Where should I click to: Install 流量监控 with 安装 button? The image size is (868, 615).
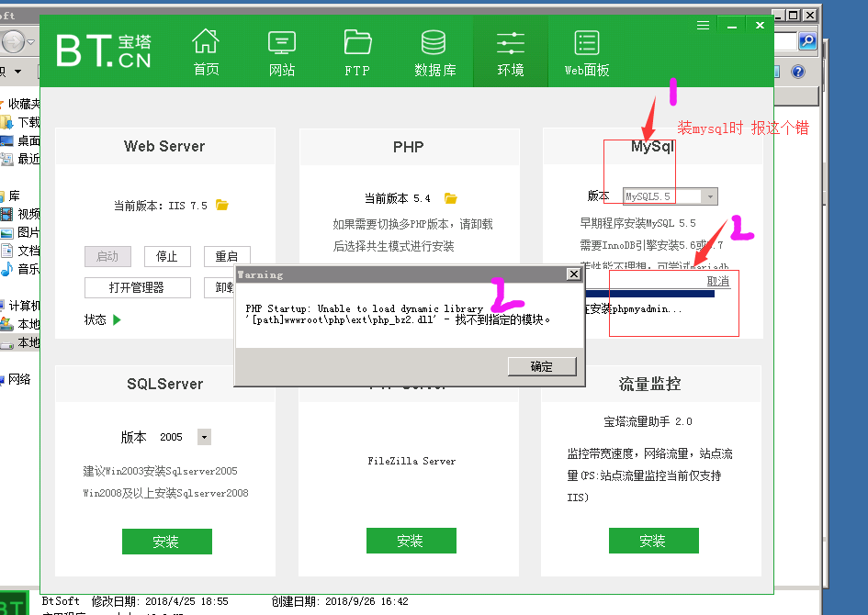click(x=653, y=541)
